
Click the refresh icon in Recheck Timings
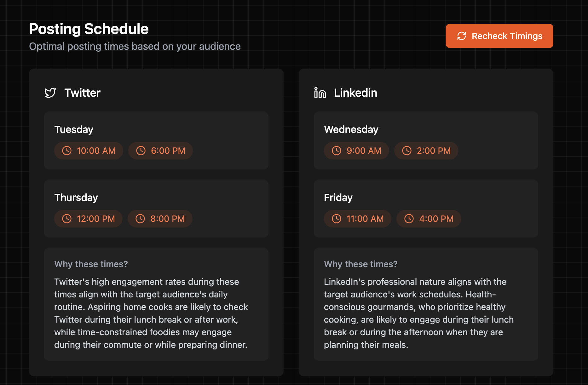462,36
